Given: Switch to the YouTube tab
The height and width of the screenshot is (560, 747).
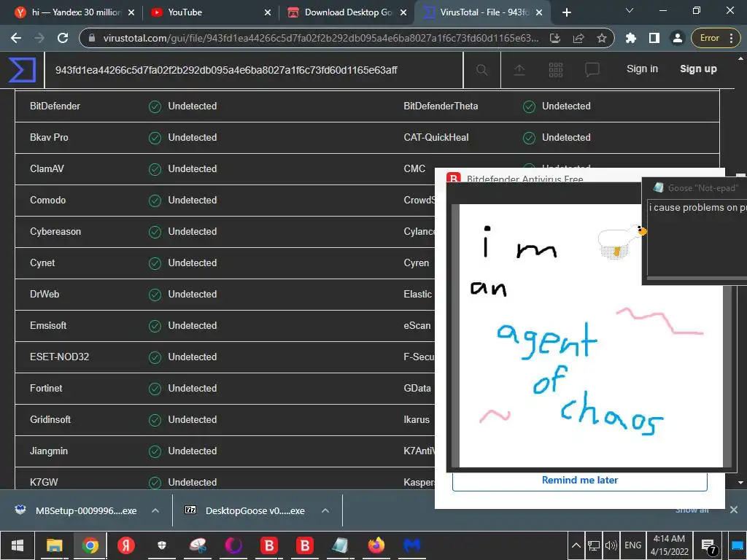Looking at the screenshot, I should pyautogui.click(x=209, y=12).
